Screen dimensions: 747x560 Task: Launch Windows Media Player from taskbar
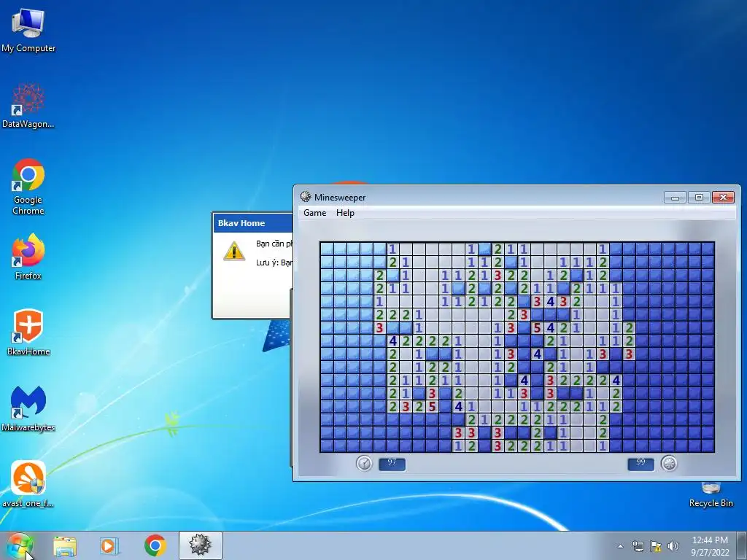click(109, 545)
